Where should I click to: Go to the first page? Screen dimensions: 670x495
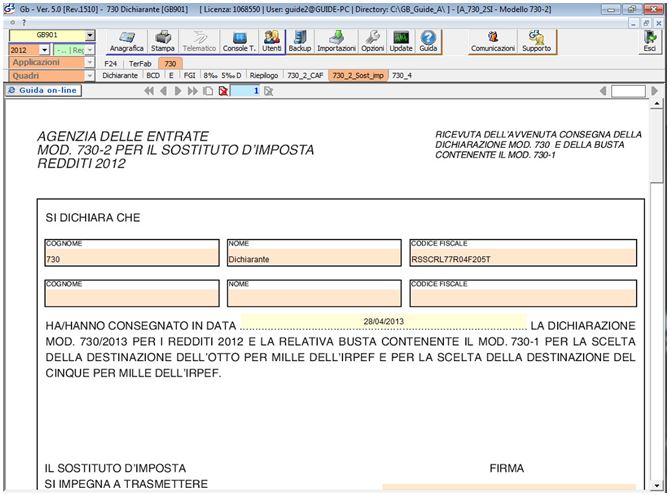pos(149,91)
